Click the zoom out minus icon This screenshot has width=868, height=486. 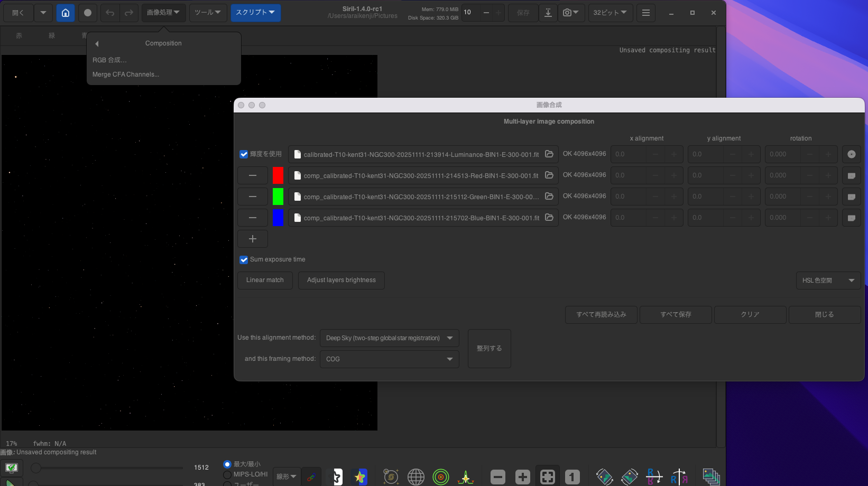(x=497, y=477)
